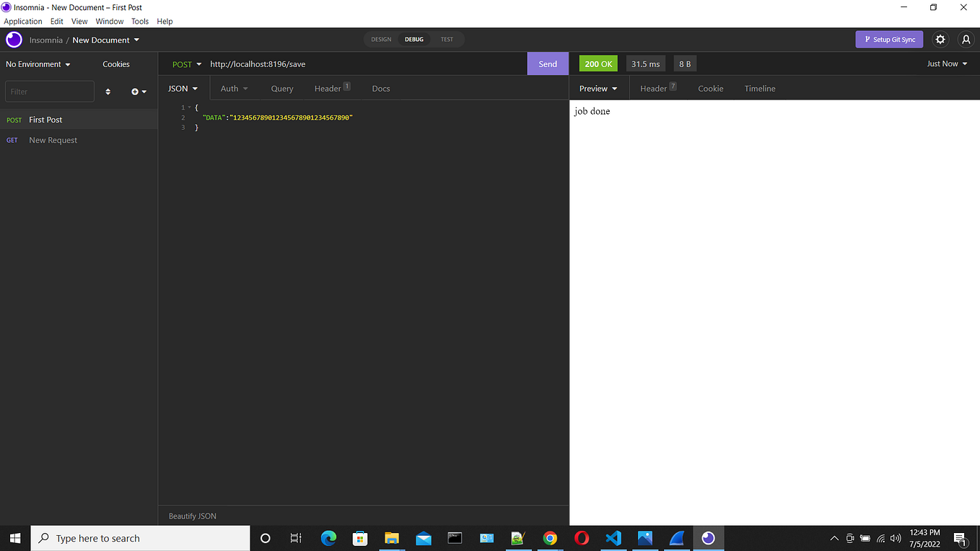Viewport: 980px width, 551px height.
Task: Open the New Document dropdown
Action: (106, 40)
